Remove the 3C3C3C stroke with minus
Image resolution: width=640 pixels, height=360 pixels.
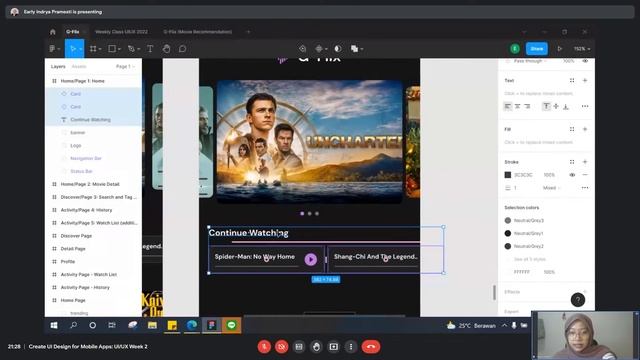(x=585, y=175)
